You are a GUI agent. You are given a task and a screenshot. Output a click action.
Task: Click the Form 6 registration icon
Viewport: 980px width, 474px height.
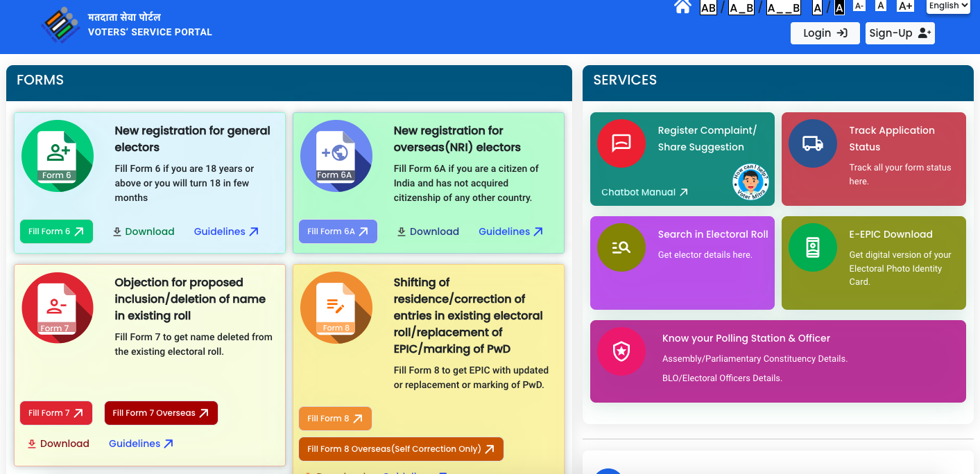coord(57,156)
